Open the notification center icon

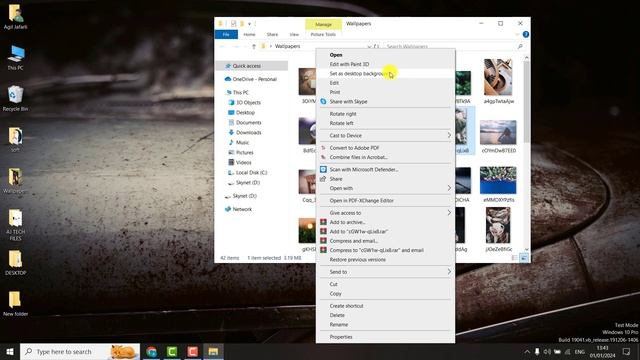click(626, 351)
